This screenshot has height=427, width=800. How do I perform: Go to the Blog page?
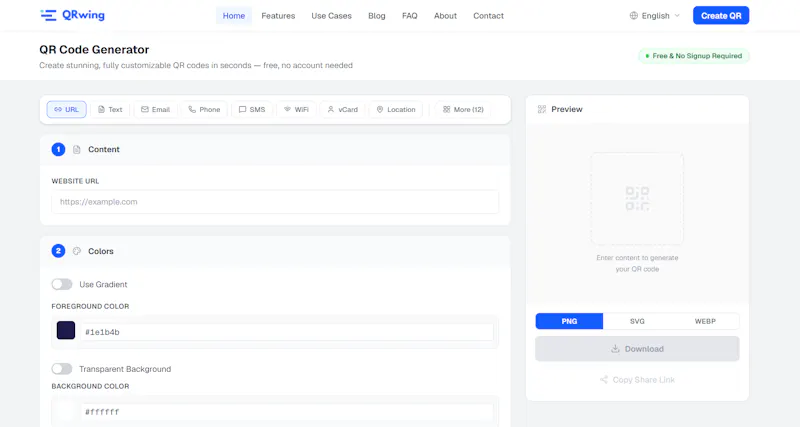point(377,16)
